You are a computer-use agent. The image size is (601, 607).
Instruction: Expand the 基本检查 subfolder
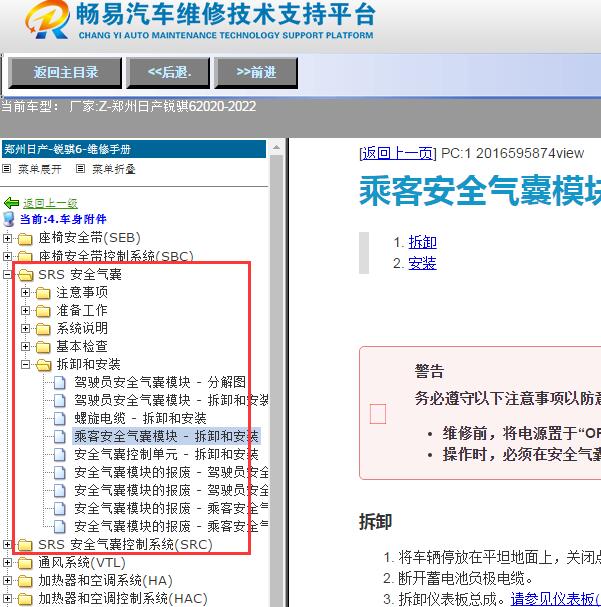coord(26,346)
